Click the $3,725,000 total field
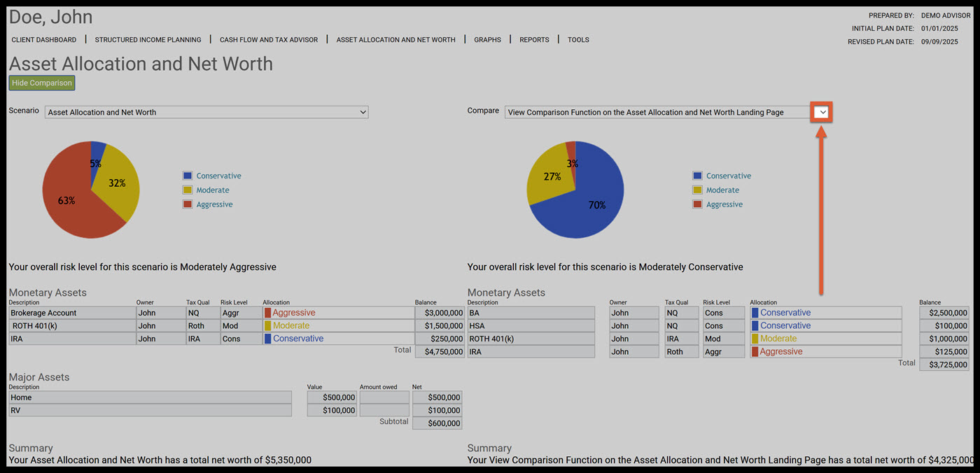980x473 pixels. point(944,365)
